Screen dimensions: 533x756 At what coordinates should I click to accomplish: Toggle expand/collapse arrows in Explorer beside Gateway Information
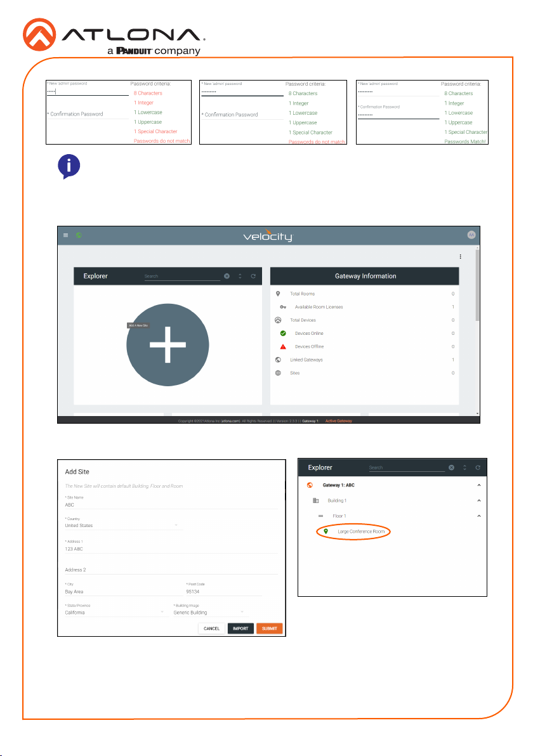[240, 277]
